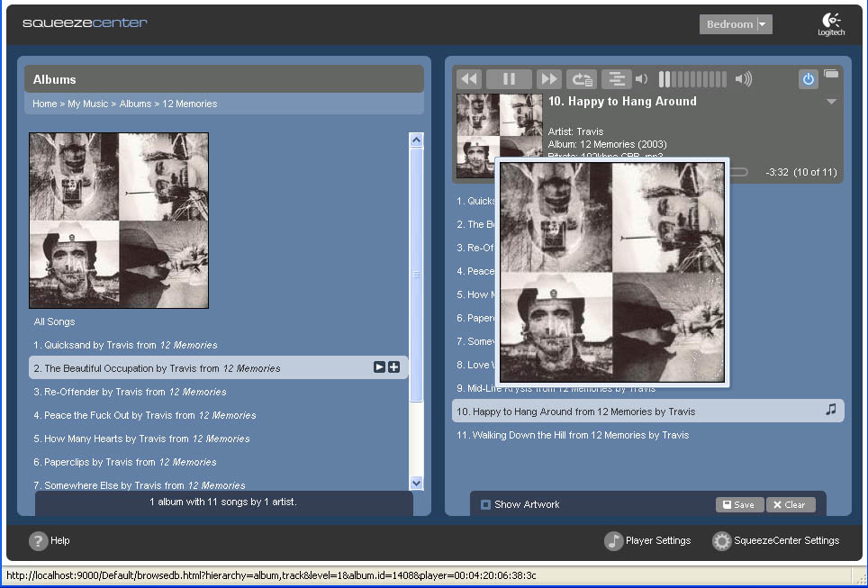The image size is (868, 588).
Task: Click the volume down speaker icon
Action: pyautogui.click(x=642, y=79)
